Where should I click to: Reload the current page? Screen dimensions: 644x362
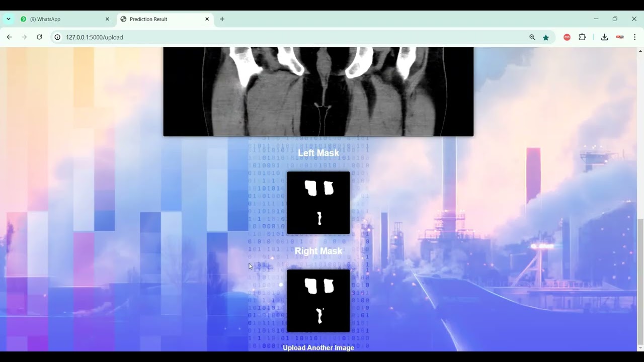(39, 37)
